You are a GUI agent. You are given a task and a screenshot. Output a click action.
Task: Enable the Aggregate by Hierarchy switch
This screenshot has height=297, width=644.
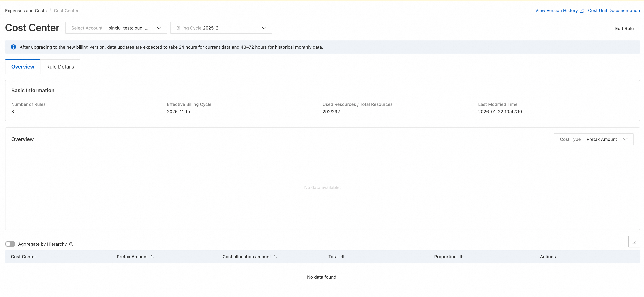click(10, 244)
